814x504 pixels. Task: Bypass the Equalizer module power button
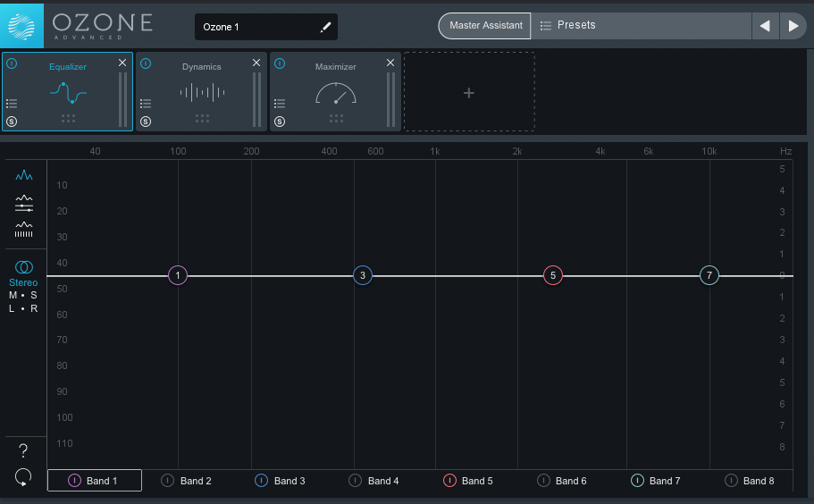pos(12,63)
